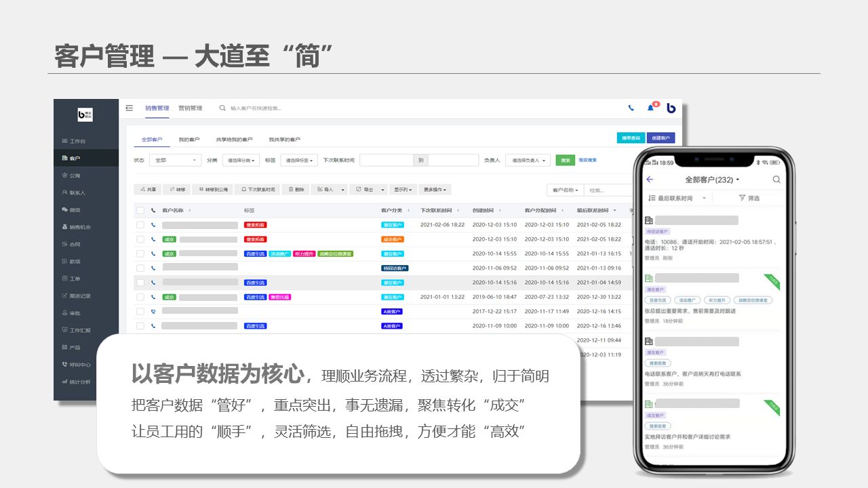Click the green 搜索 button
868x488 pixels.
[565, 161]
